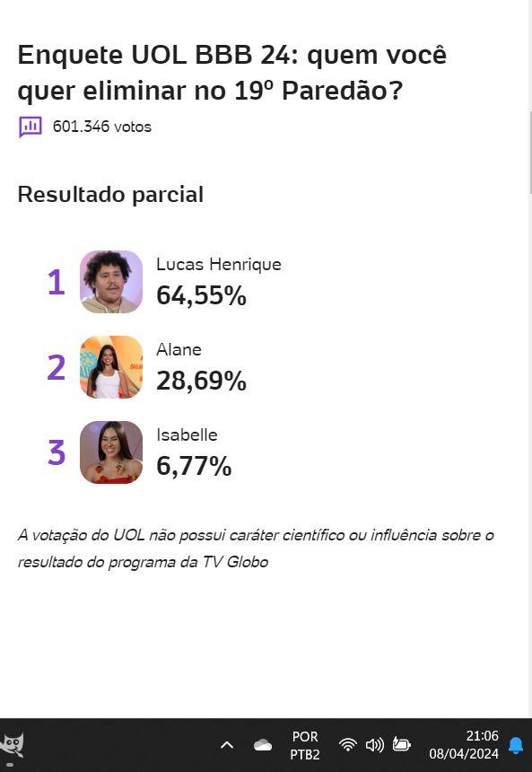Open clock and date 21:06 08/04/2024
Screen dimensions: 532x772
coord(464,745)
